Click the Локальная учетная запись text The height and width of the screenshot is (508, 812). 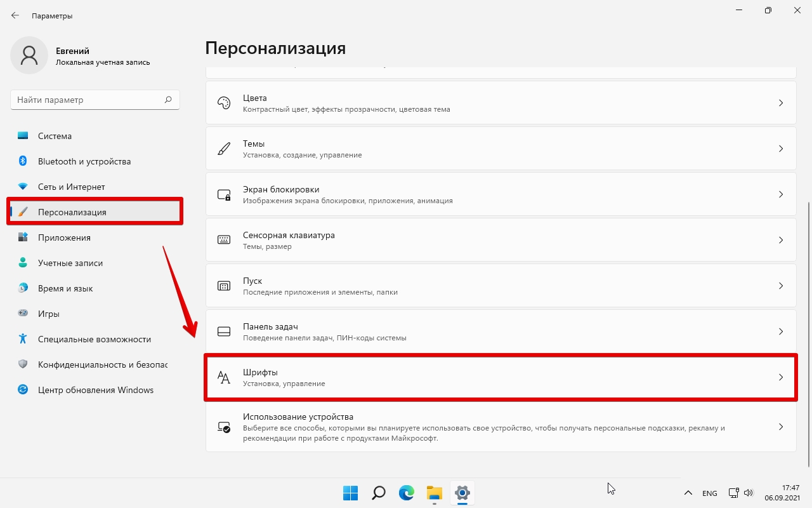pos(103,62)
